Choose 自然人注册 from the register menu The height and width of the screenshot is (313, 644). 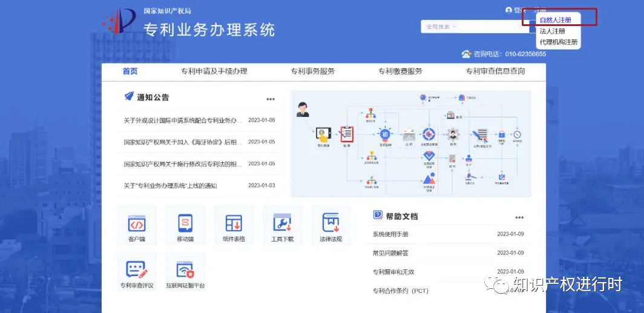(555, 20)
